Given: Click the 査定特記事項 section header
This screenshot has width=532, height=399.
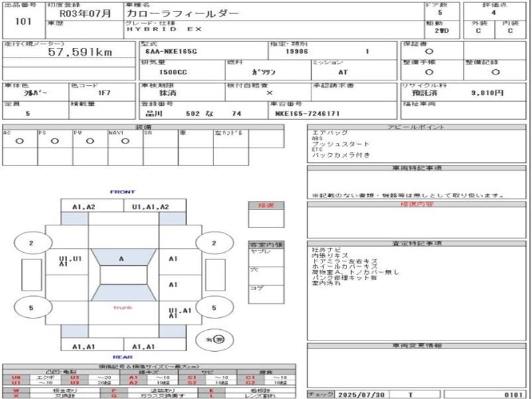Looking at the screenshot, I should [x=416, y=243].
